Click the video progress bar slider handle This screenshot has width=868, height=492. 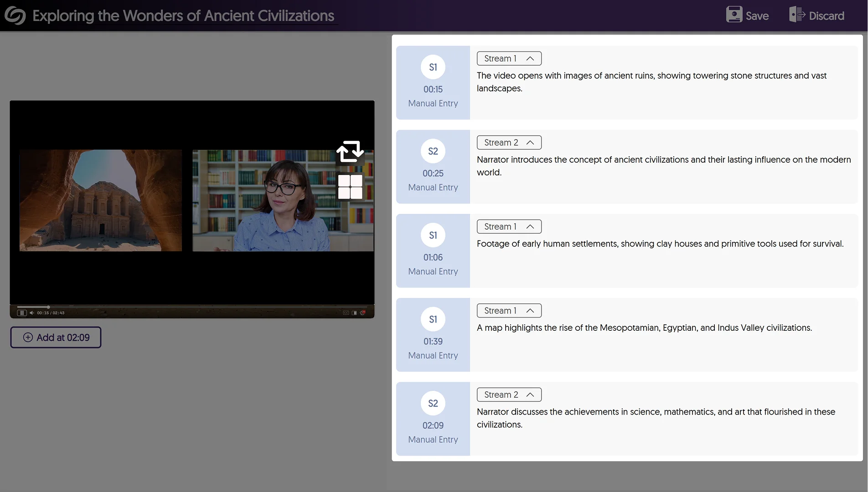[48, 307]
